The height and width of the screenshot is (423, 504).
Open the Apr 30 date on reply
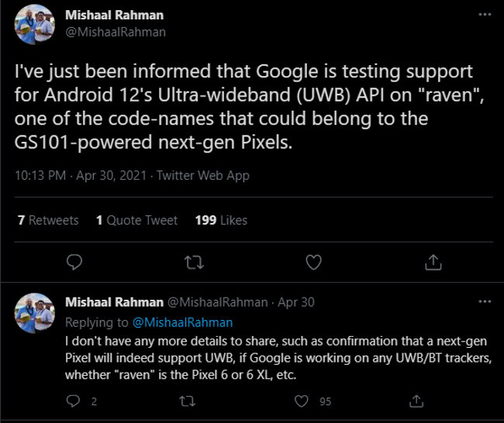point(296,302)
